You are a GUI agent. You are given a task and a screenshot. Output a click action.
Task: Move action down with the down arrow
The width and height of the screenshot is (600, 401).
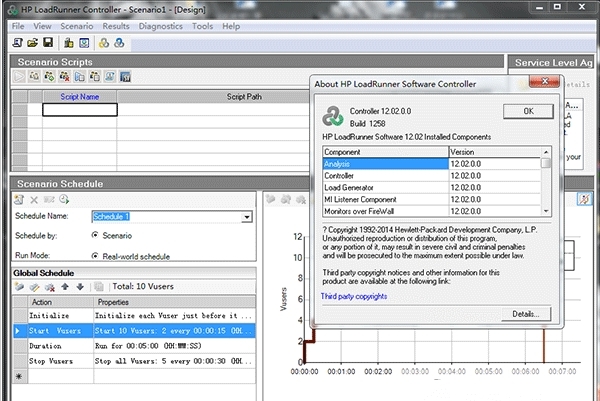point(80,286)
